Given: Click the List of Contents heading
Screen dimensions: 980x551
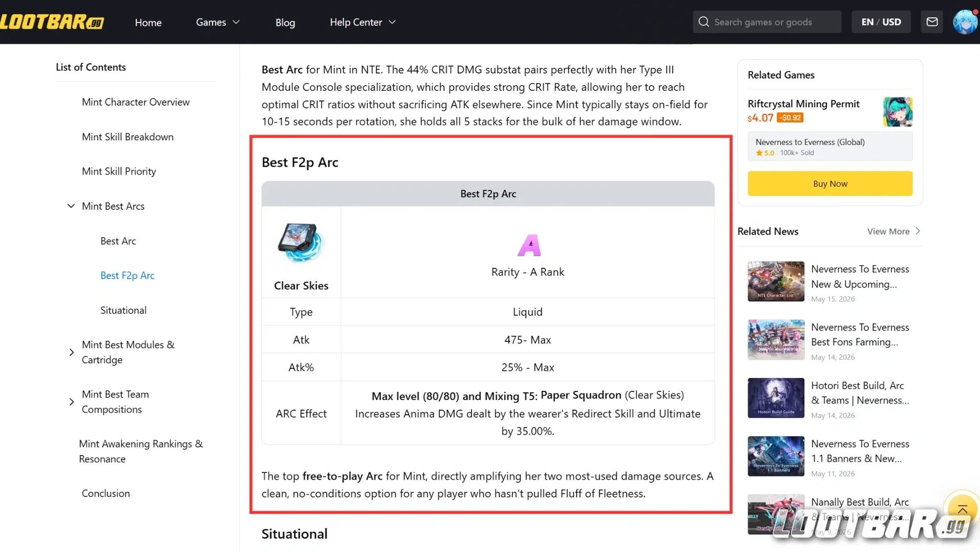Looking at the screenshot, I should click(91, 67).
